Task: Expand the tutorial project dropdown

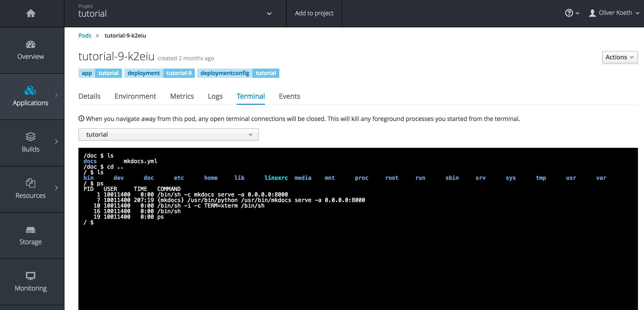Action: (x=269, y=14)
